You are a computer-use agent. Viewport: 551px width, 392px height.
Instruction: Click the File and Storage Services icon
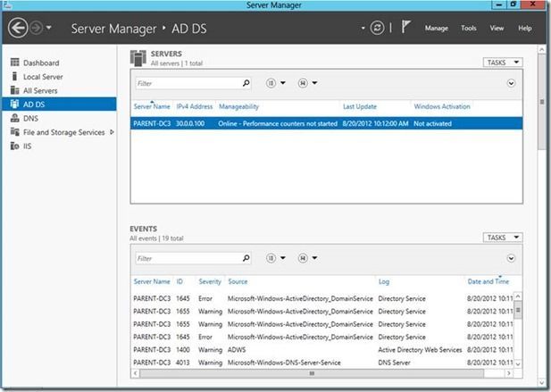[15, 132]
